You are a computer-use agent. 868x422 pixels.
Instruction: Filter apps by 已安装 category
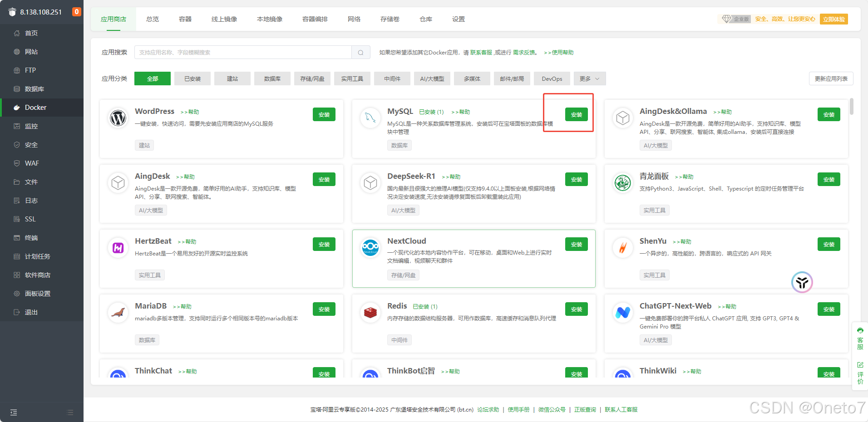point(192,79)
